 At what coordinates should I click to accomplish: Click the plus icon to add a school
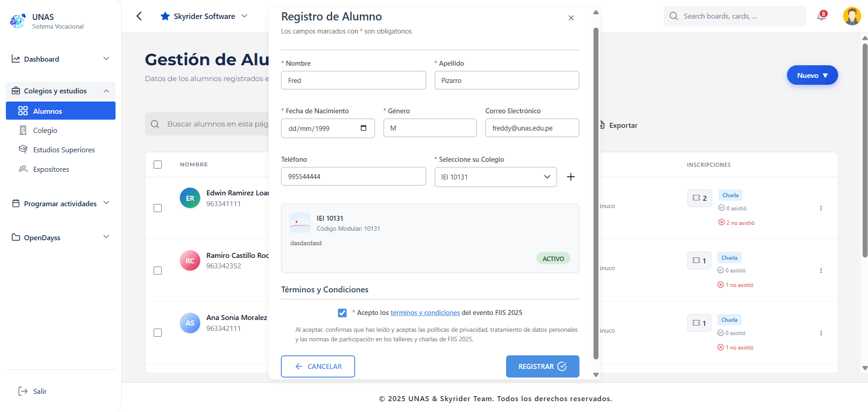coord(570,177)
